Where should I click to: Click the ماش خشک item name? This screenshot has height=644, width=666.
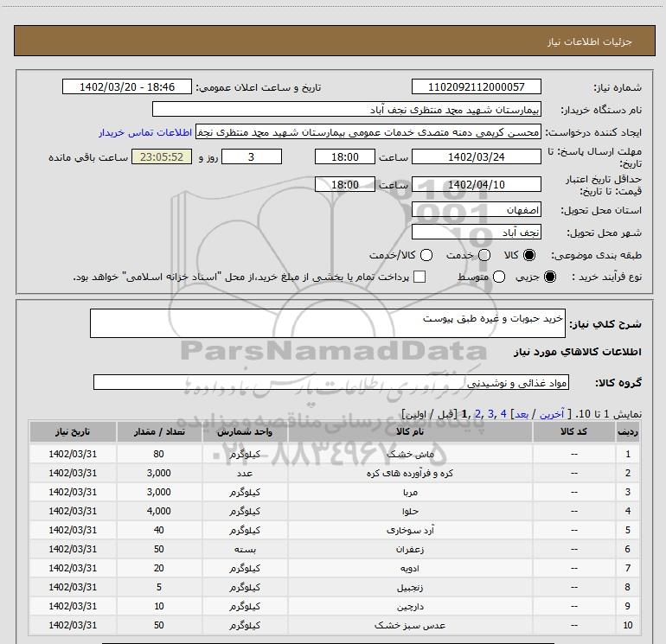(410, 454)
